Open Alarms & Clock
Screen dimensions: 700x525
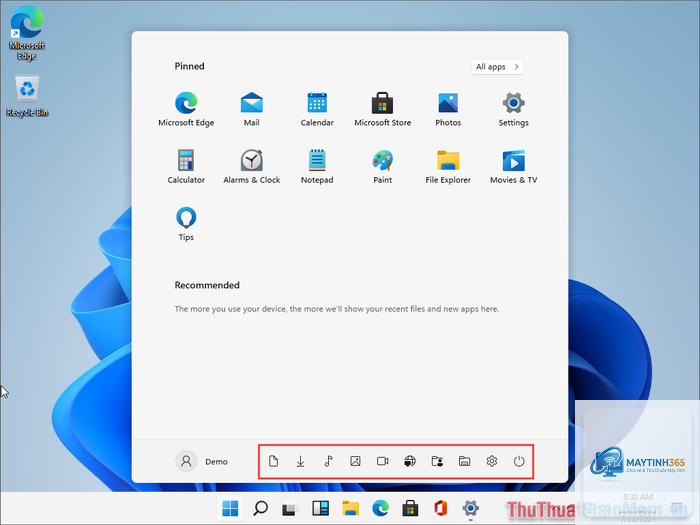tap(251, 167)
